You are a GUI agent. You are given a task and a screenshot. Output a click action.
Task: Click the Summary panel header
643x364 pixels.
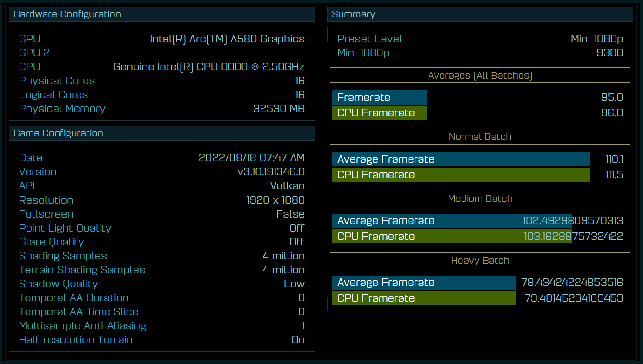coord(353,14)
